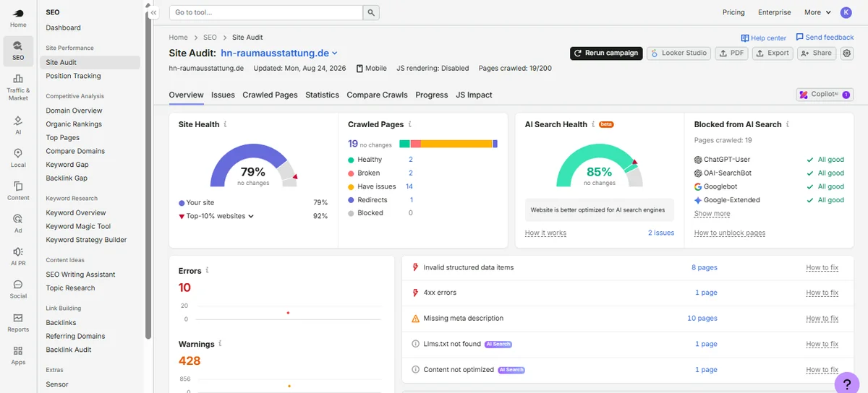This screenshot has width=868, height=393.
Task: Click the Share button
Action: [817, 53]
